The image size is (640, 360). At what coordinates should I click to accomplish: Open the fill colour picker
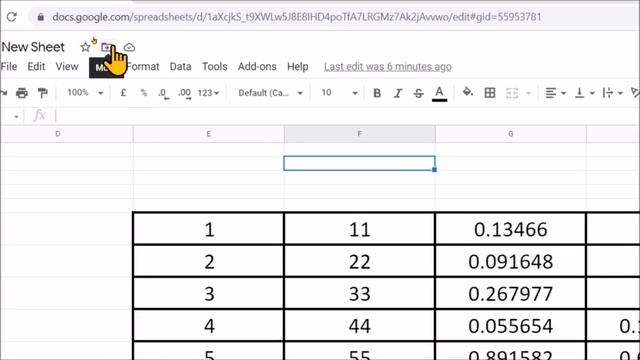(x=468, y=92)
